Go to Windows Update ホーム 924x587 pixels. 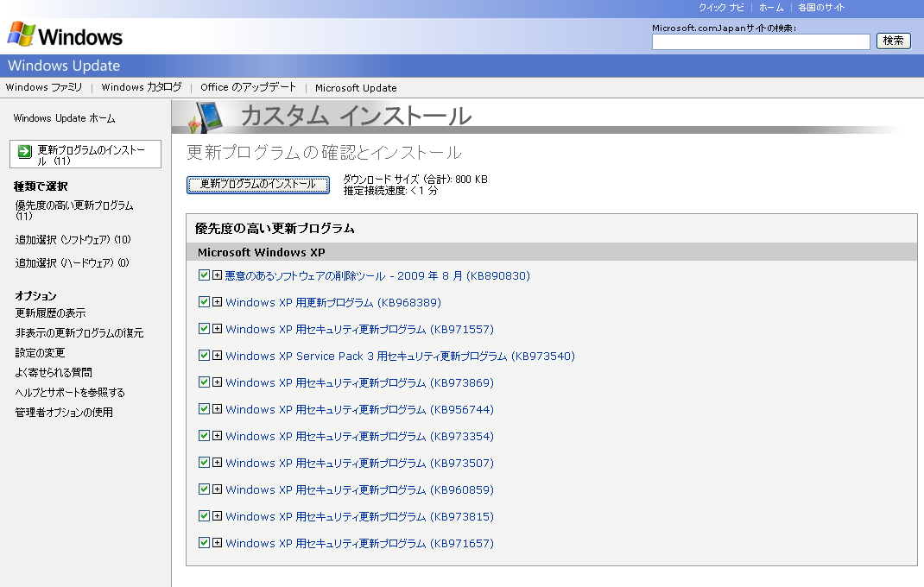[64, 118]
